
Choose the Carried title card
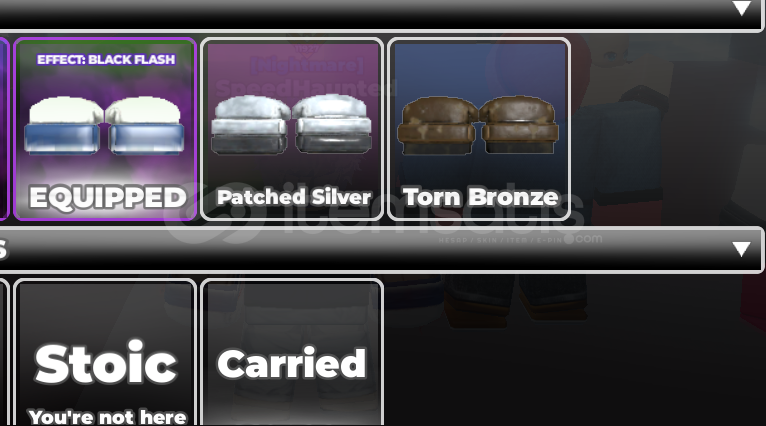292,352
